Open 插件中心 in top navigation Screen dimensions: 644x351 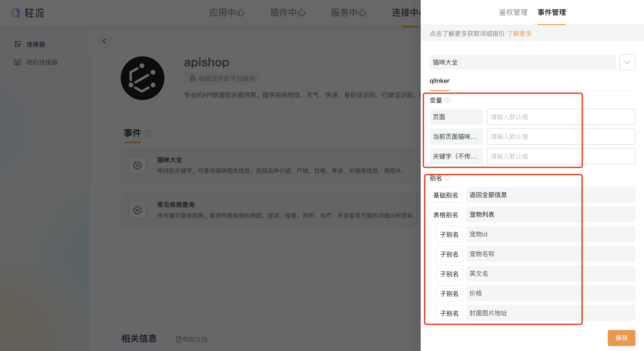pos(288,13)
